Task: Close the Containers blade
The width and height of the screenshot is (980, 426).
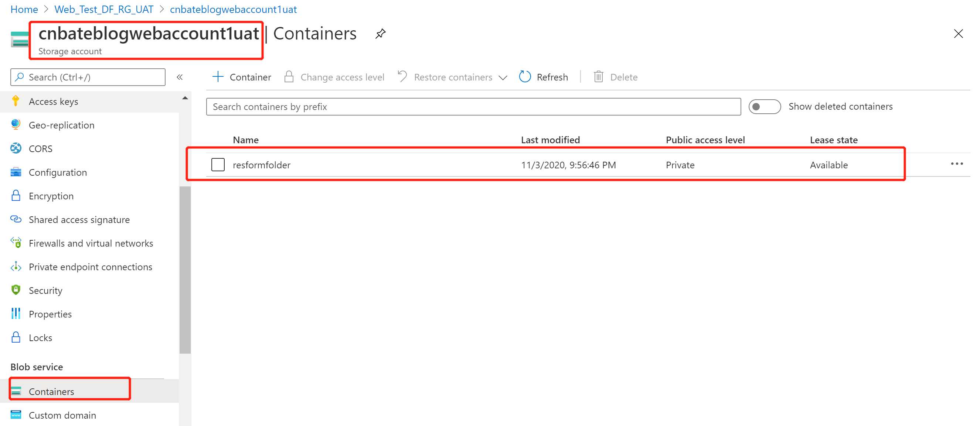Action: [958, 34]
